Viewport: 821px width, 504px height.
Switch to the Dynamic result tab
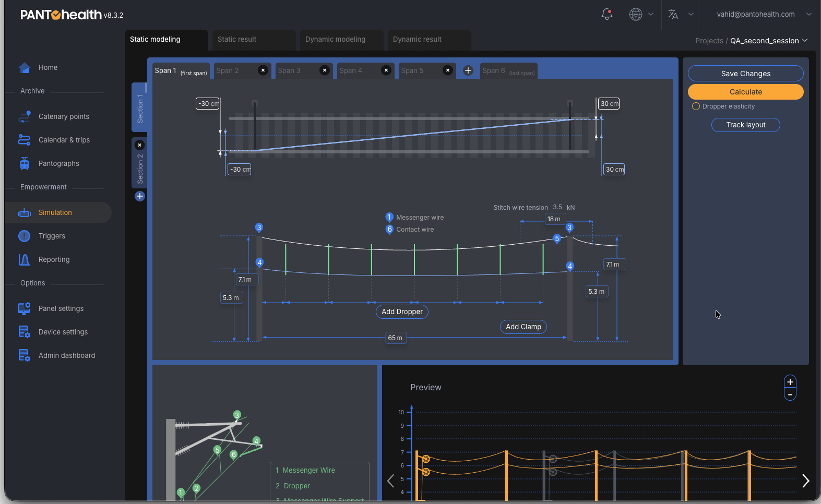[429, 40]
